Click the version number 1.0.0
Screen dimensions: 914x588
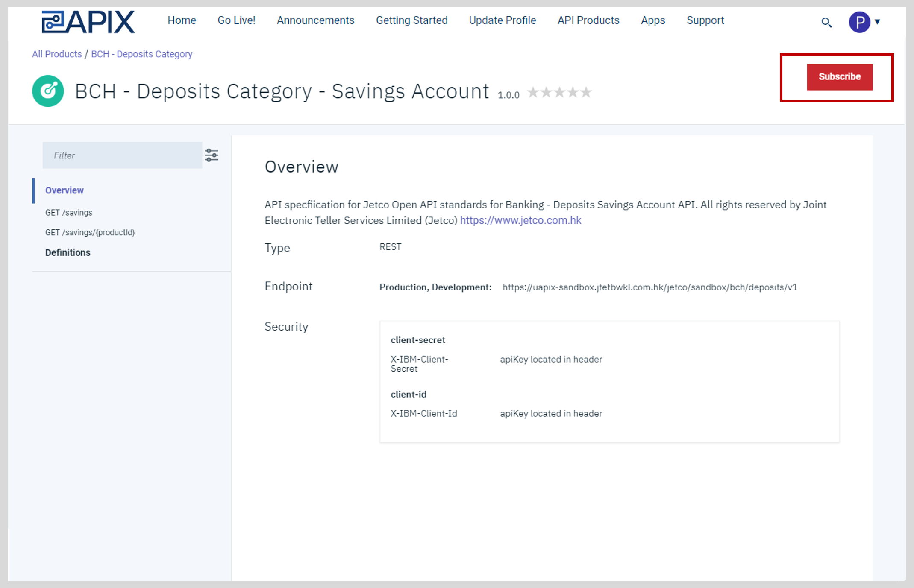pyautogui.click(x=508, y=95)
